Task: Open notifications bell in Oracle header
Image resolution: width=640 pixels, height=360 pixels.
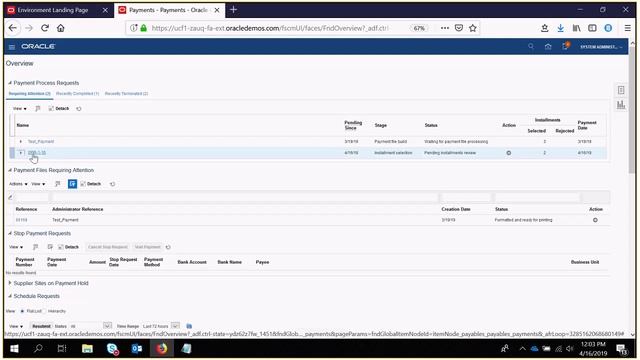Action: click(565, 46)
